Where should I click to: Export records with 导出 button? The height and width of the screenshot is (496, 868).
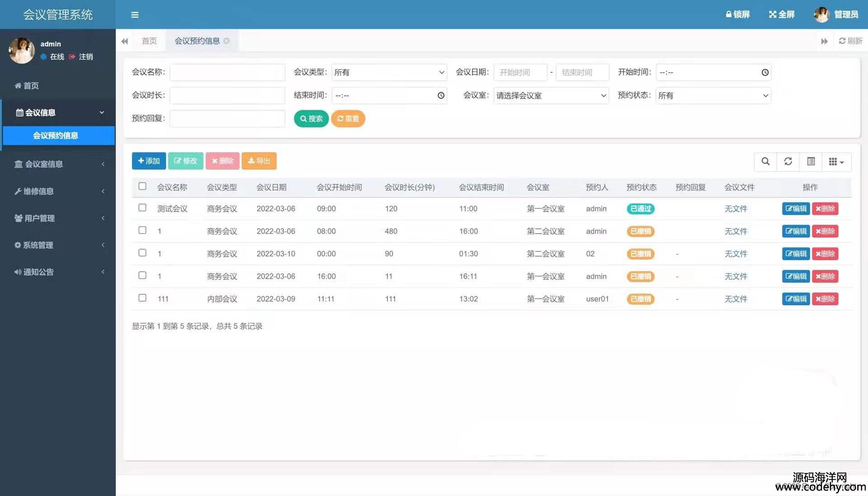(x=259, y=161)
